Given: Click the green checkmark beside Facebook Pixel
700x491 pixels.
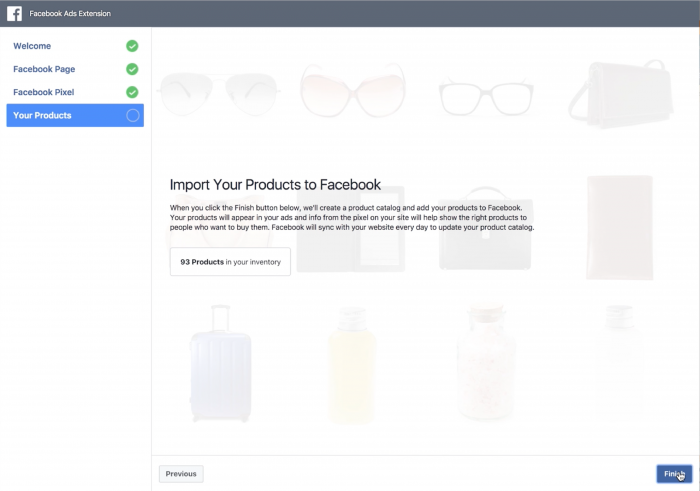Looking at the screenshot, I should point(132,92).
